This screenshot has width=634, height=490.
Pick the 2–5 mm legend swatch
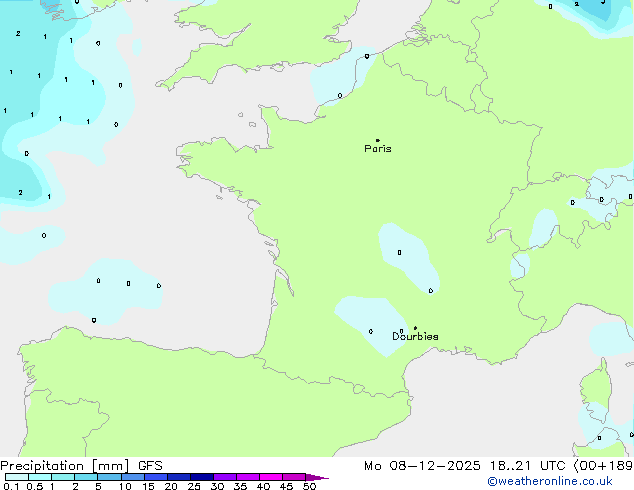click(86, 477)
